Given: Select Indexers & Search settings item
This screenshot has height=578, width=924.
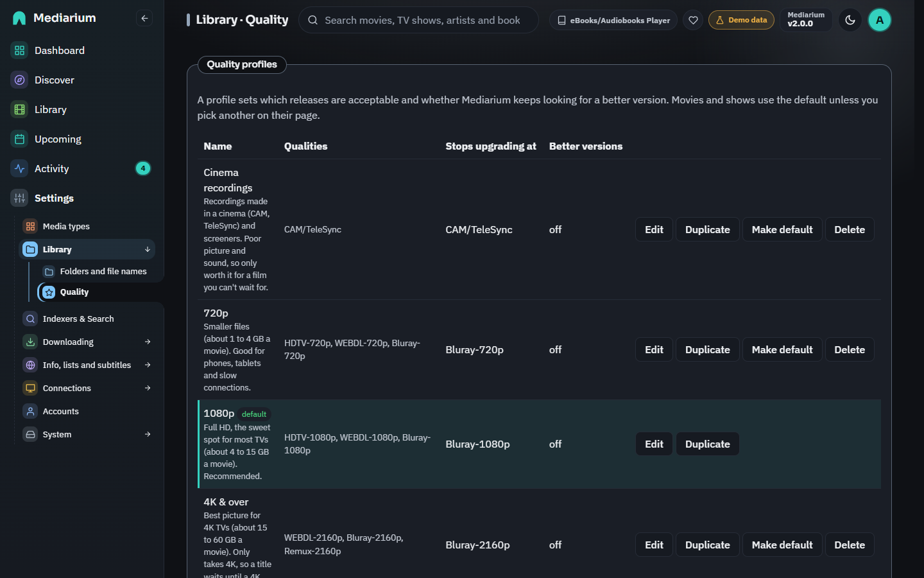Looking at the screenshot, I should 88,319.
